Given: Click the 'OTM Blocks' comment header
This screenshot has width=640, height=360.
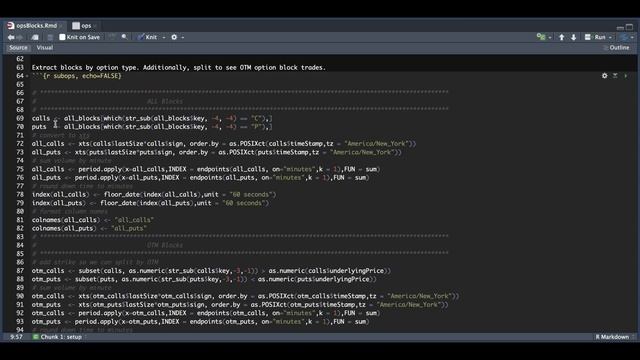Looking at the screenshot, I should pos(165,245).
